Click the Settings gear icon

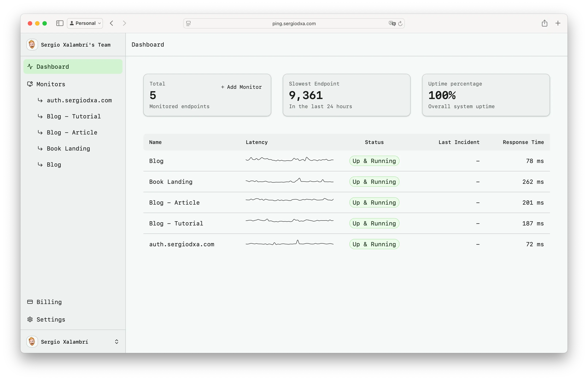coord(30,319)
